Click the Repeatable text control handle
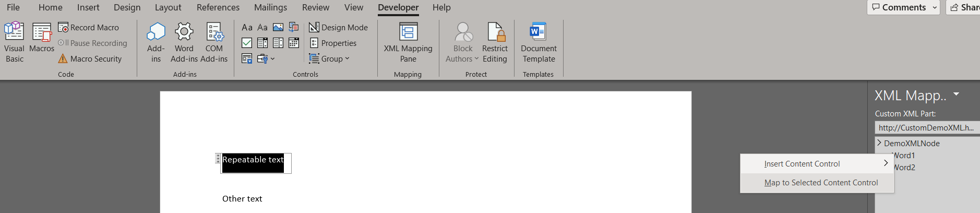The image size is (980, 213). tap(218, 159)
